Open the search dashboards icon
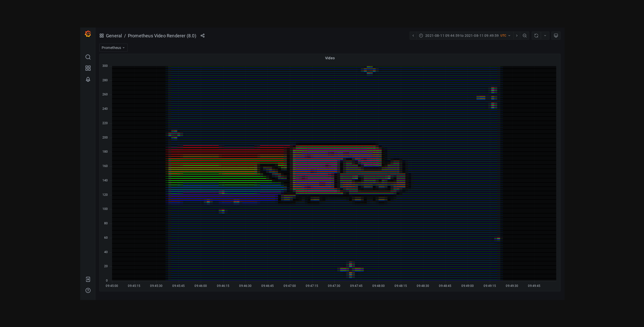 [88, 57]
